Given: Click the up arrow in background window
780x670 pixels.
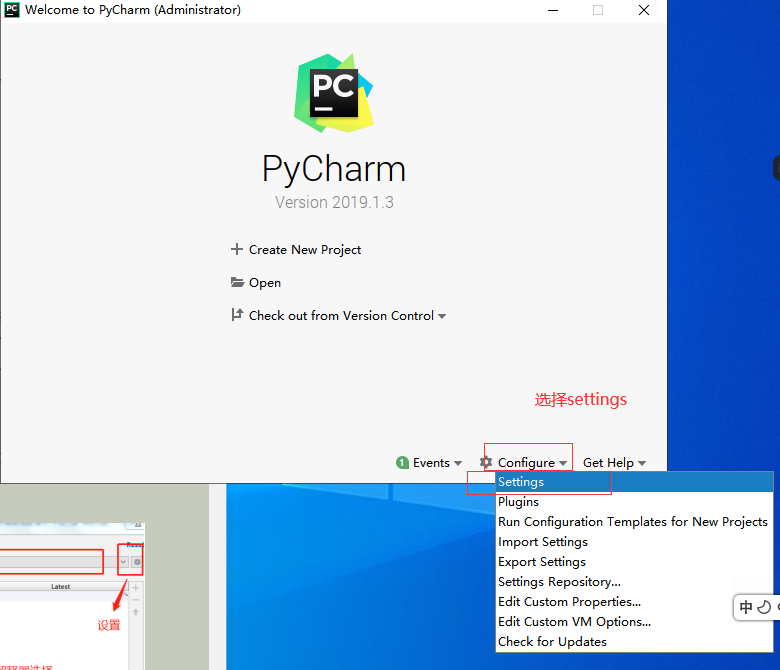Looking at the screenshot, I should (135, 612).
